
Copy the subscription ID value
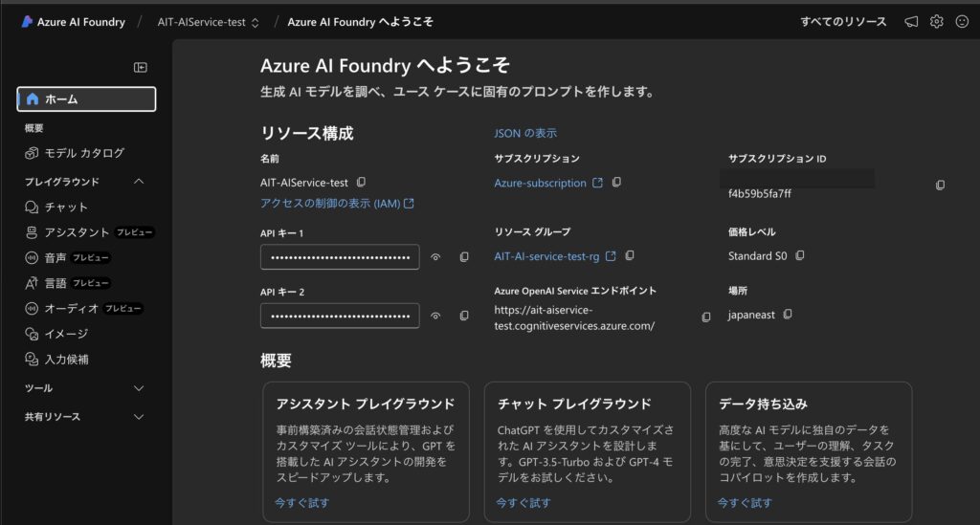pos(940,186)
